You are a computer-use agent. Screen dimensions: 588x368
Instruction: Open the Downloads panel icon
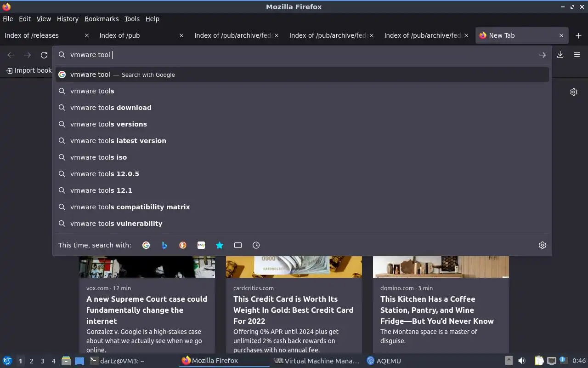560,55
